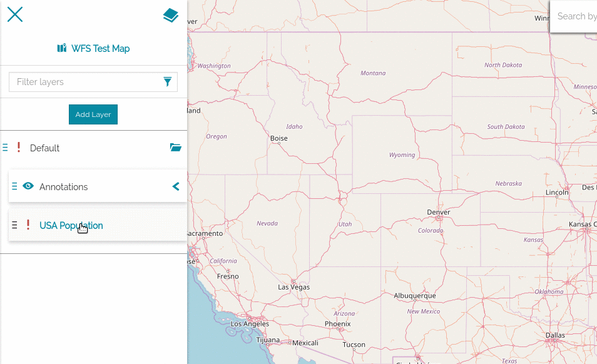This screenshot has width=597, height=364.
Task: Click the Los Angeles label on the map
Action: [x=250, y=324]
